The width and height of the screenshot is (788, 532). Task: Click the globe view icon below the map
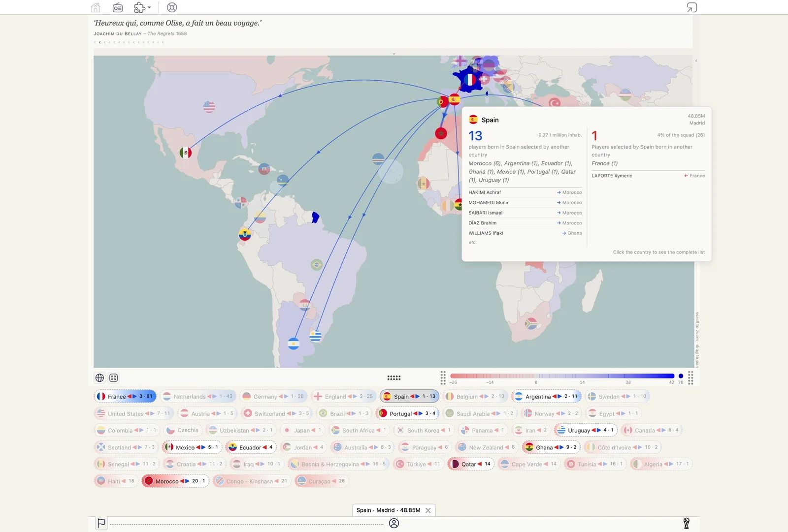tap(99, 378)
